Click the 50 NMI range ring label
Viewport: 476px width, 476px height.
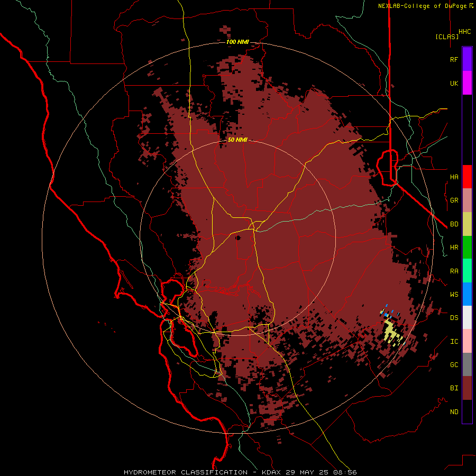pos(237,140)
